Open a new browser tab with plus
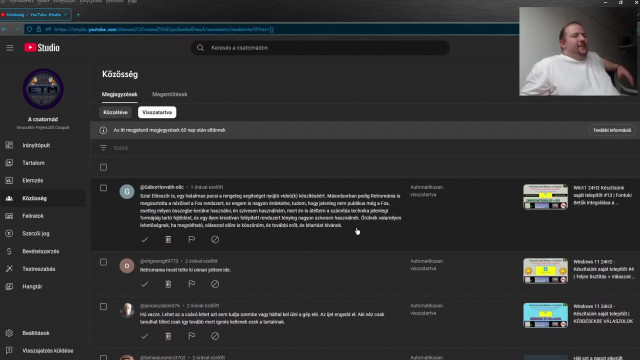This screenshot has width=640, height=360. pos(78,15)
